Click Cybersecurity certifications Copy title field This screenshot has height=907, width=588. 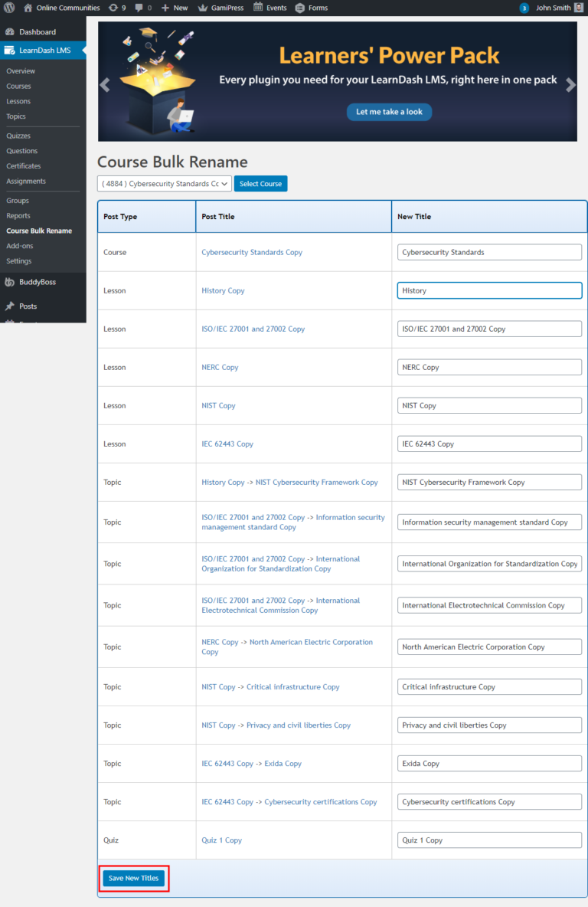(489, 802)
